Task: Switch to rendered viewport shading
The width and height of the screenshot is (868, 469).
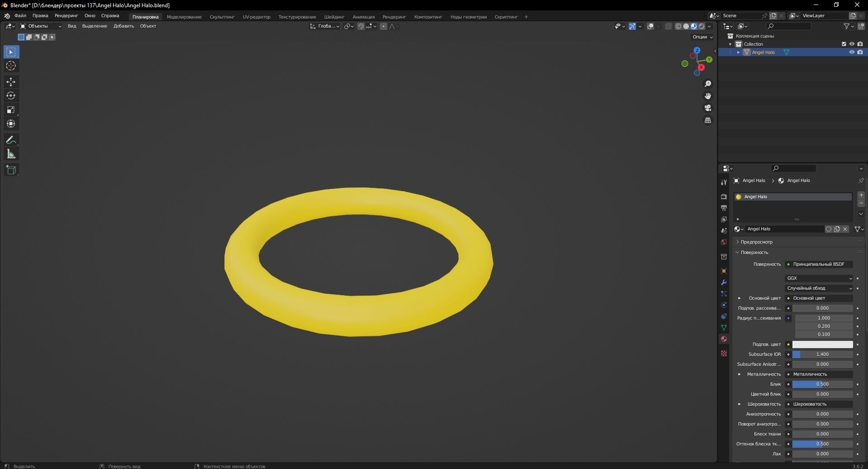Action: [702, 26]
